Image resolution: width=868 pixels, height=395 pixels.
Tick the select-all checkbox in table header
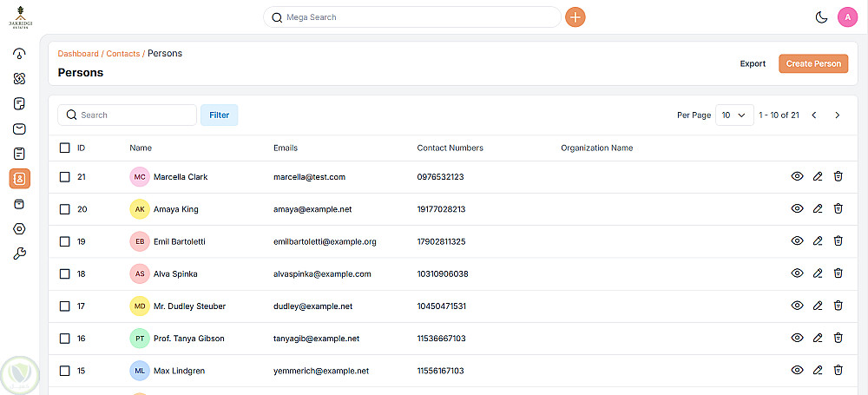[x=65, y=148]
